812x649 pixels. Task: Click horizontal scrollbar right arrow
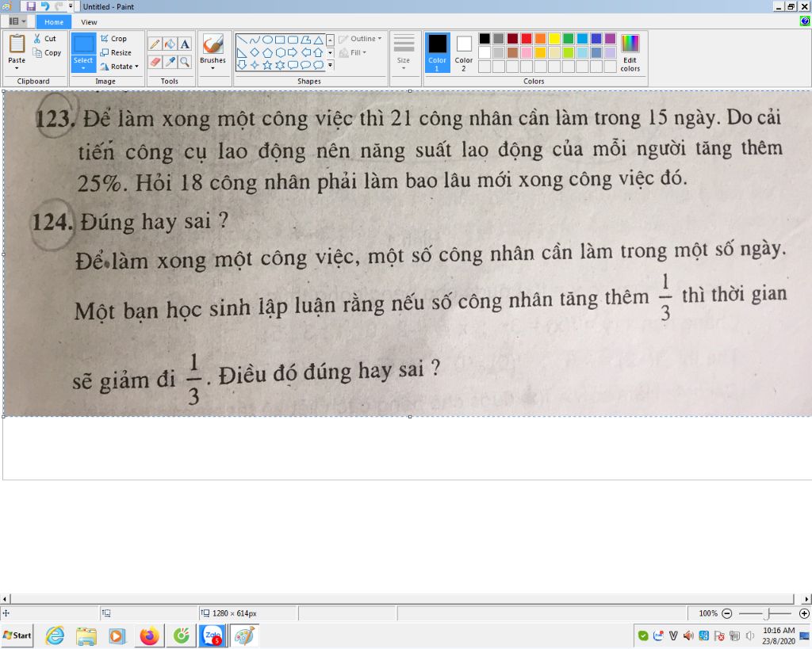pos(806,599)
